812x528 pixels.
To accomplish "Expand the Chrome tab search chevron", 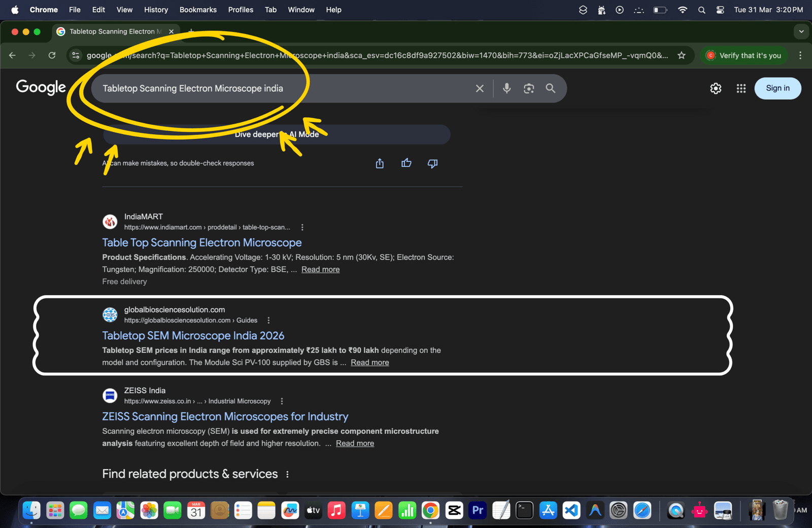I will 801,31.
